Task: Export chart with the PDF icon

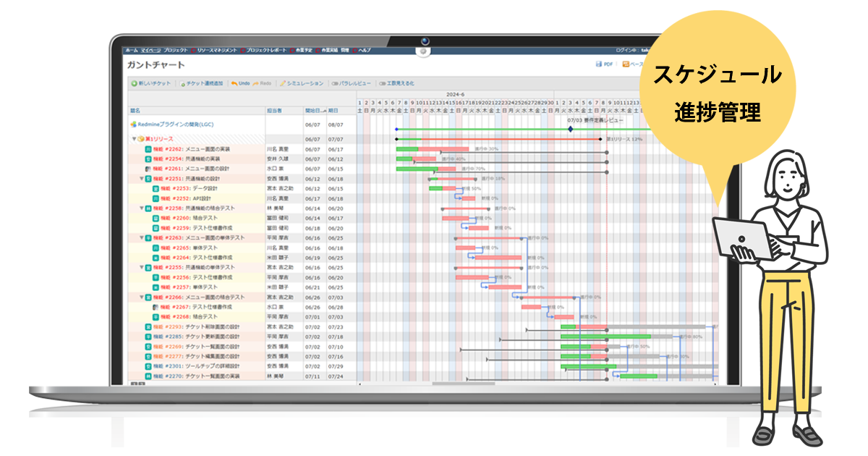Action: click(x=599, y=64)
